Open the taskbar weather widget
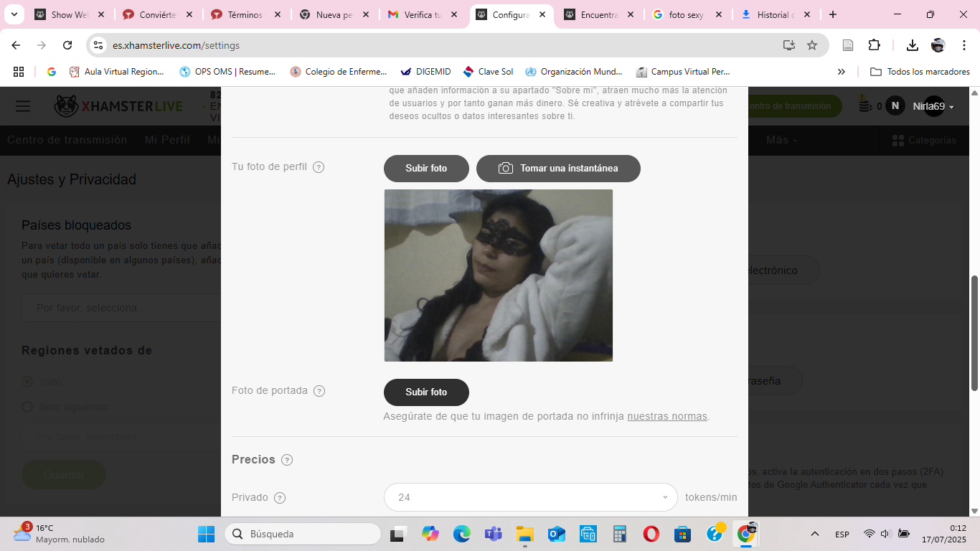Viewport: 980px width, 551px height. 59,534
